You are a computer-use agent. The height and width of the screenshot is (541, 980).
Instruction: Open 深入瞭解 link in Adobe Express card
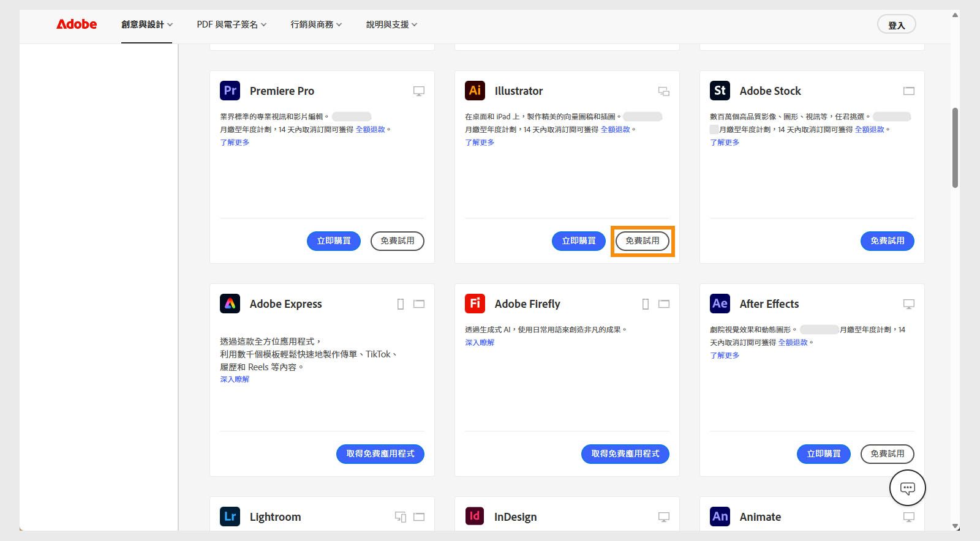[235, 379]
